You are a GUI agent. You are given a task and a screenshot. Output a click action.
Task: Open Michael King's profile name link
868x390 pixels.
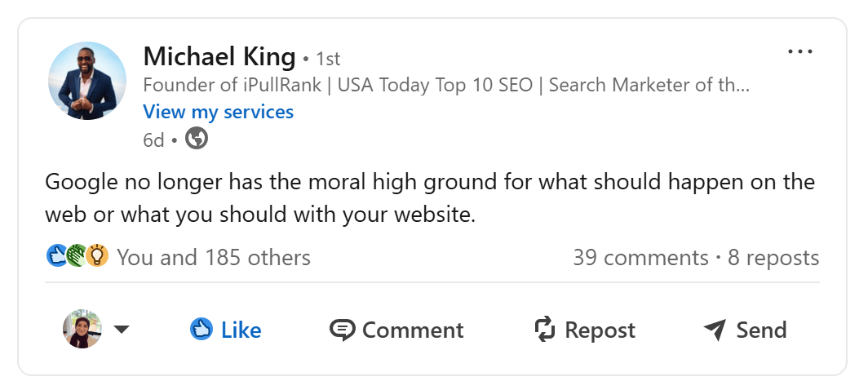click(x=219, y=57)
